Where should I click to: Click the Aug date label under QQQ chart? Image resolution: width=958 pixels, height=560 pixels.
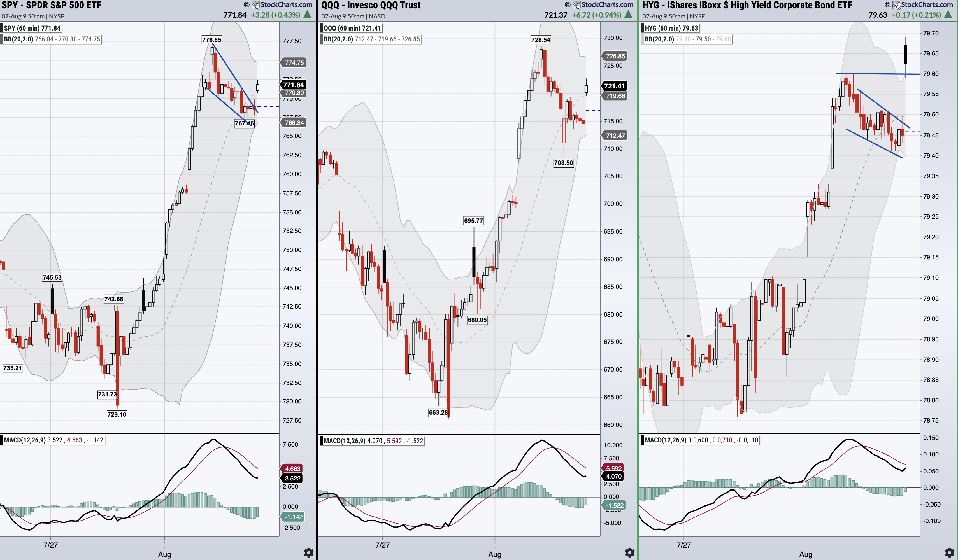pos(495,554)
